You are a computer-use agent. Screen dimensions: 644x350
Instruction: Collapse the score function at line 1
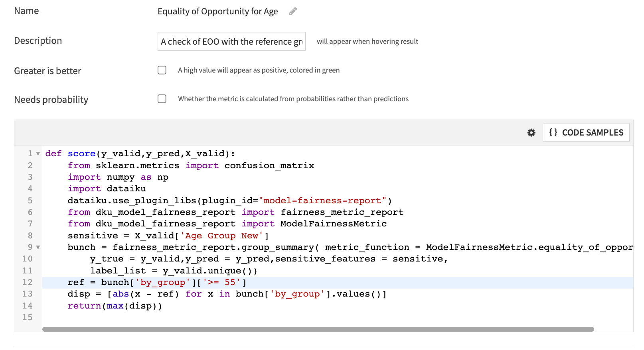38,154
